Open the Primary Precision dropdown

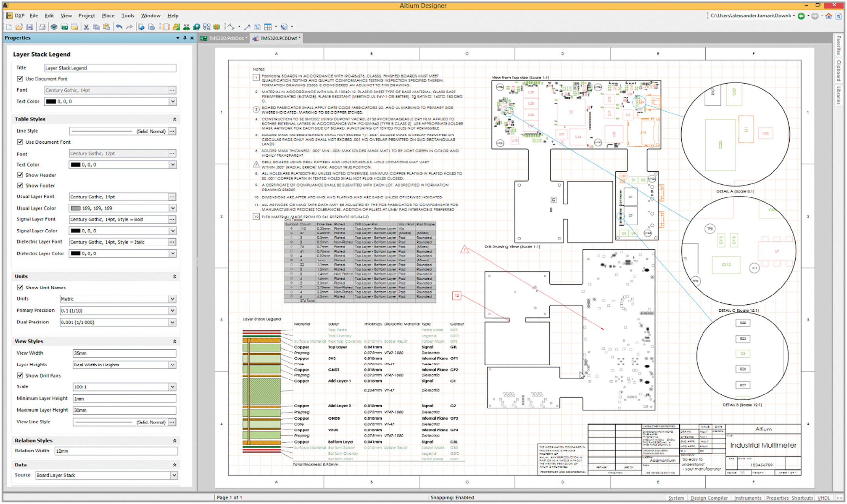[x=172, y=311]
